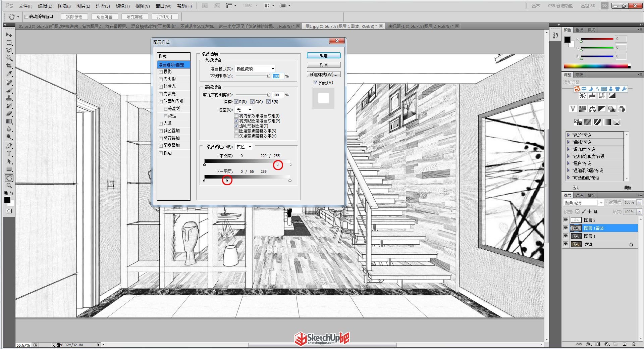Viewport: 644px width, 349px height.
Task: Expand the "色阶"预设 list
Action: 569,135
